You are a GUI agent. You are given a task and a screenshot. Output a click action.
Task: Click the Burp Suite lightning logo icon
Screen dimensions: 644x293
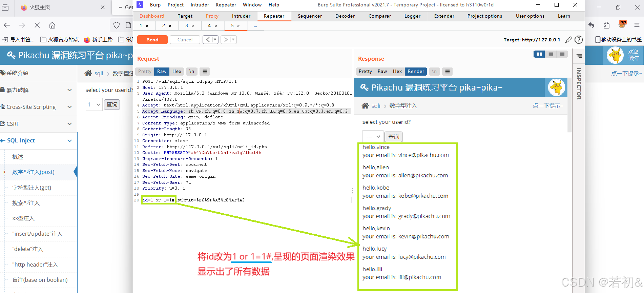[140, 5]
